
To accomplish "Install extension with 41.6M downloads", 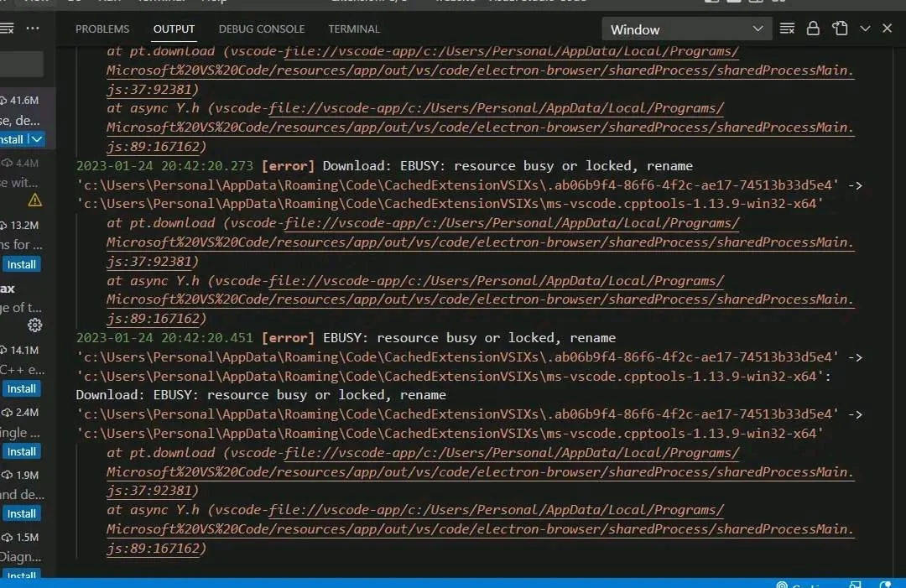I will click(12, 139).
